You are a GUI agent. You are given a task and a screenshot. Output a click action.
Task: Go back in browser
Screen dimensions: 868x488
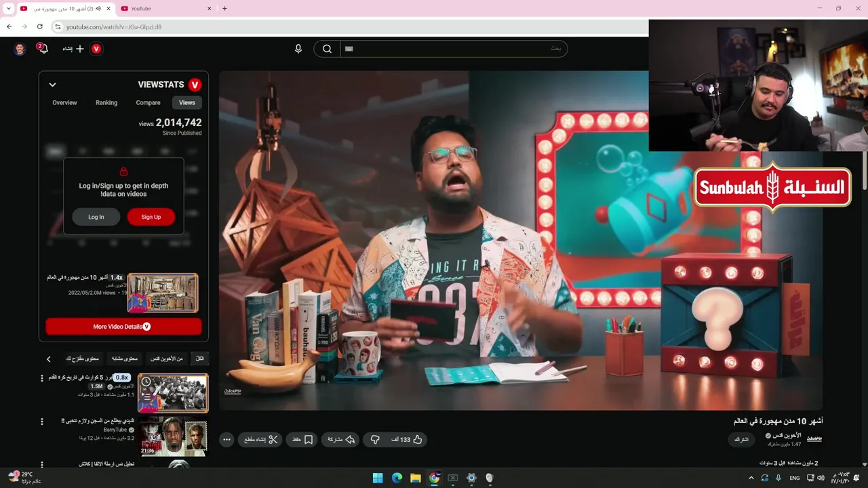click(x=9, y=26)
